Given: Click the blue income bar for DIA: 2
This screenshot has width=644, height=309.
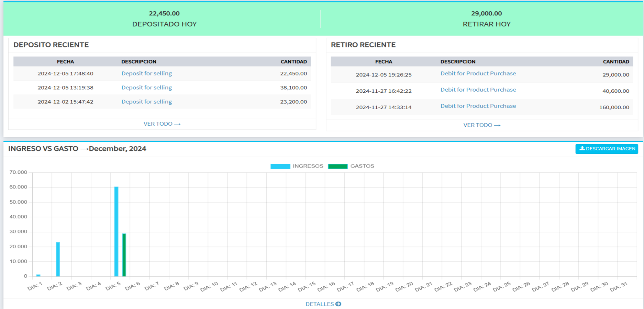Looking at the screenshot, I should pyautogui.click(x=58, y=259).
